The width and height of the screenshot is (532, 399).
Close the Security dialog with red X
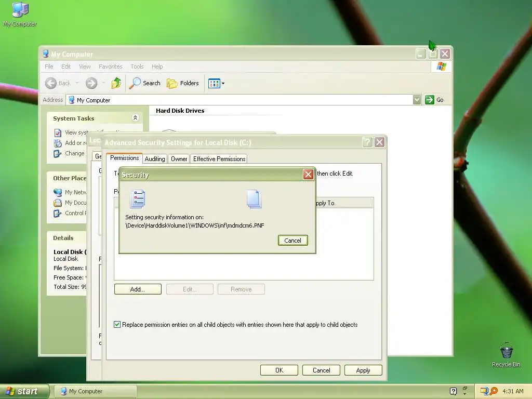308,174
